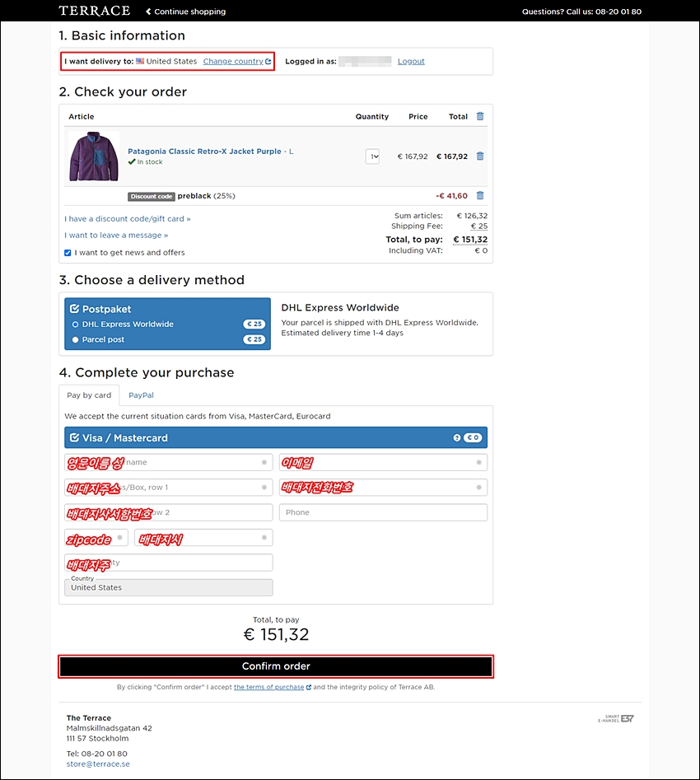Click the input field with Phone placeholder
The image size is (700, 780).
[x=383, y=512]
